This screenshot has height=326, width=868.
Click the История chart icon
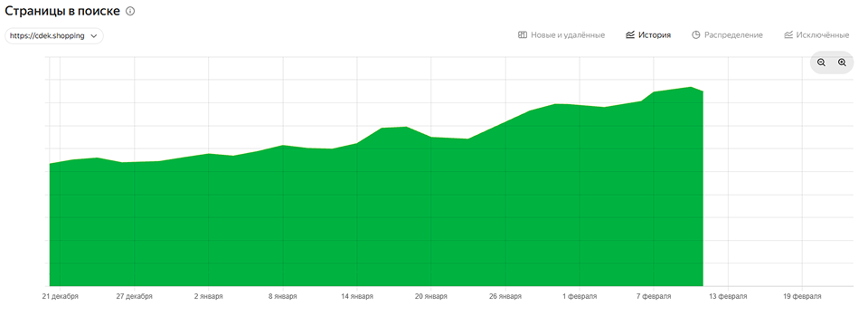pyautogui.click(x=630, y=35)
